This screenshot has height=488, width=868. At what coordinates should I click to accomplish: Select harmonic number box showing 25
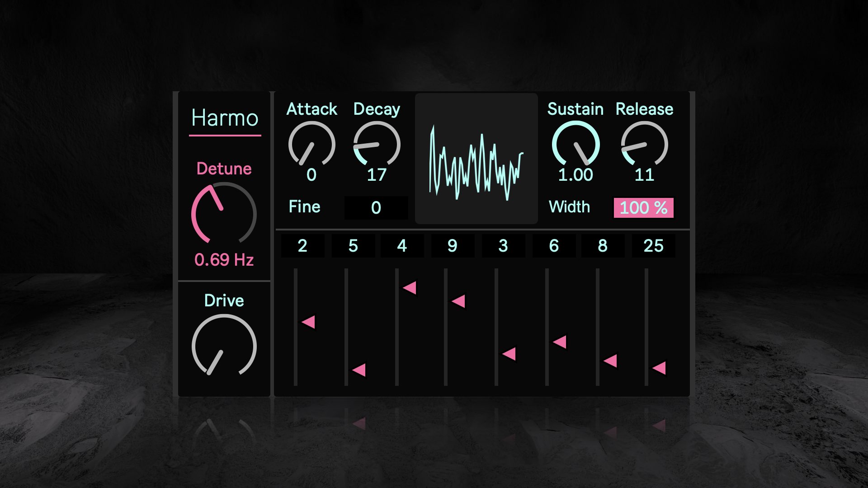(x=653, y=246)
